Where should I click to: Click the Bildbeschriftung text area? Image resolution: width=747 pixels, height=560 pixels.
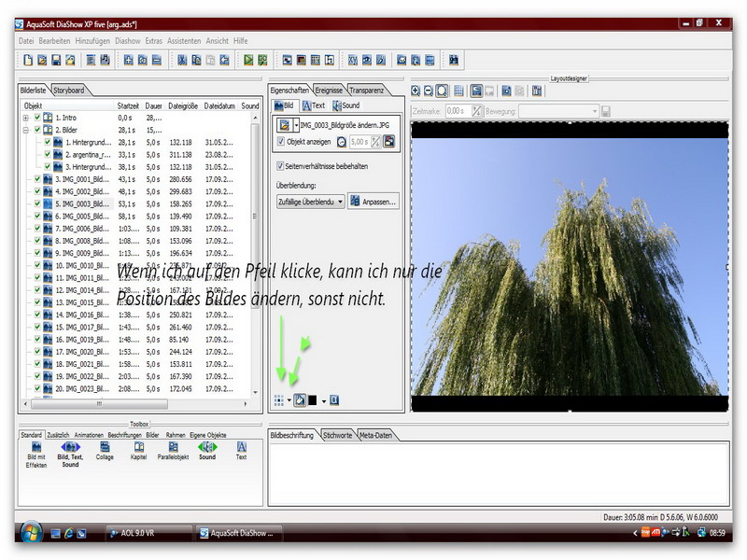click(500, 471)
